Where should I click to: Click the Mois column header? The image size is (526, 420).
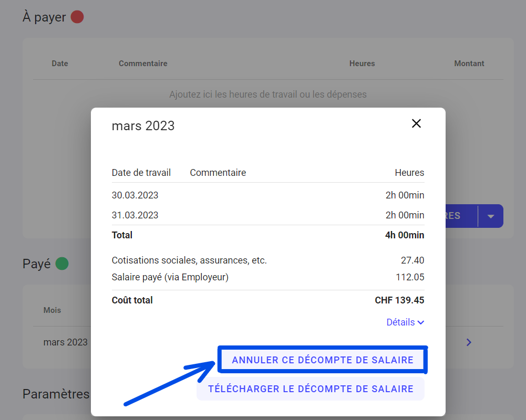tap(52, 310)
